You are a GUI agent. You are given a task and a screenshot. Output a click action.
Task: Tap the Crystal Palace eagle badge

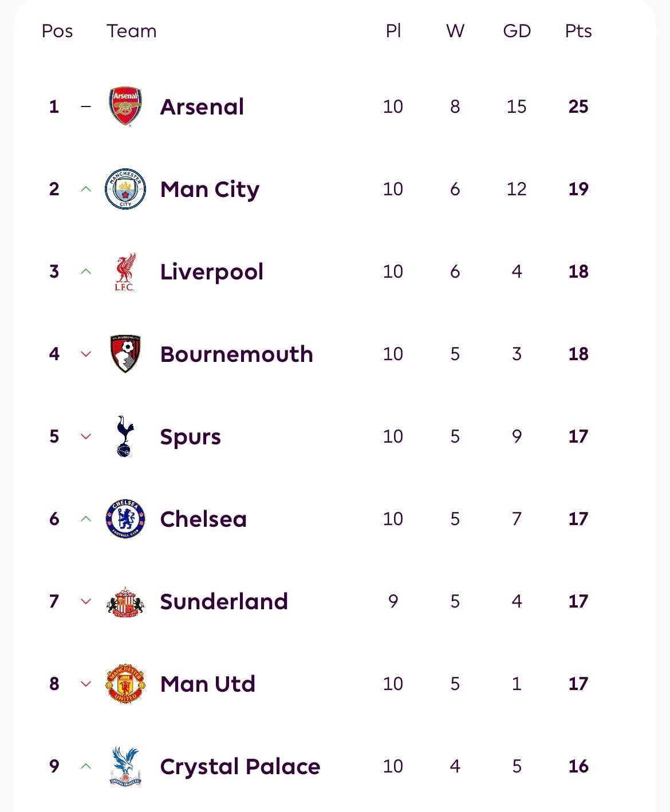[x=125, y=766]
